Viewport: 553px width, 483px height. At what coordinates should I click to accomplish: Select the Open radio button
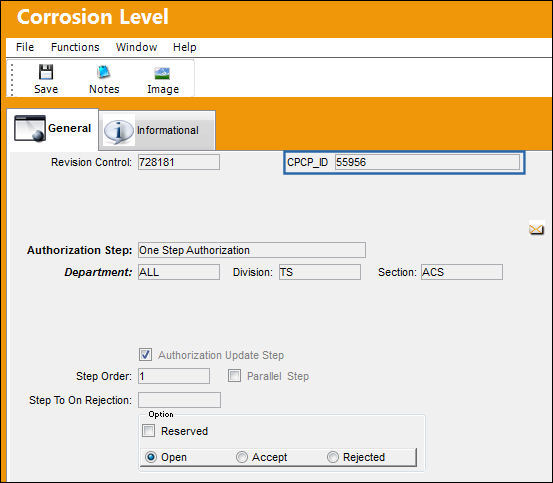click(x=151, y=457)
